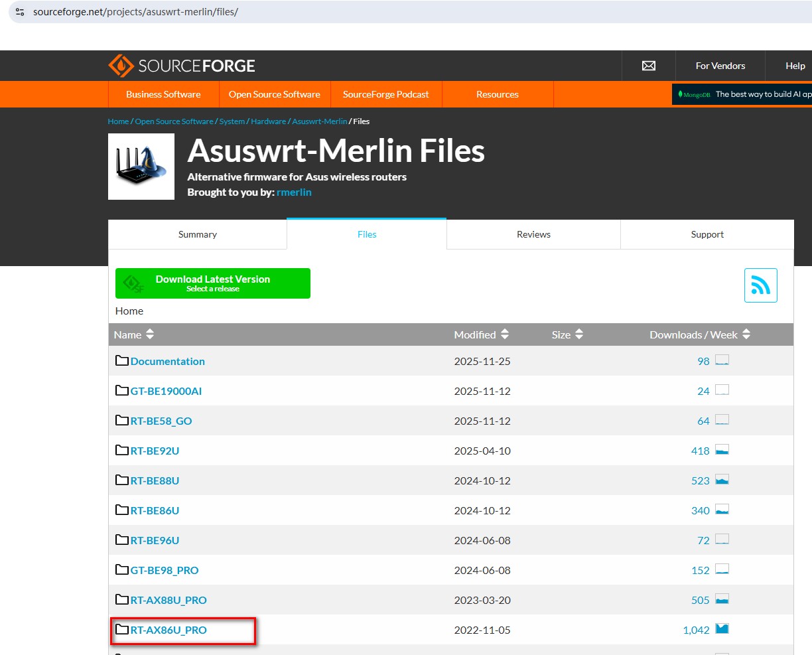The height and width of the screenshot is (655, 812).
Task: Open the Business Software menu
Action: (163, 94)
